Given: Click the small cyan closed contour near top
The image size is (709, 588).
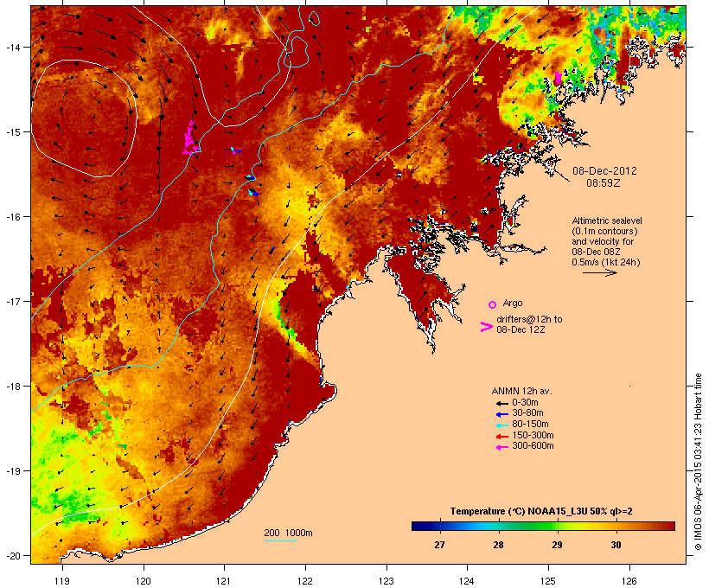Looking at the screenshot, I should [x=314, y=17].
